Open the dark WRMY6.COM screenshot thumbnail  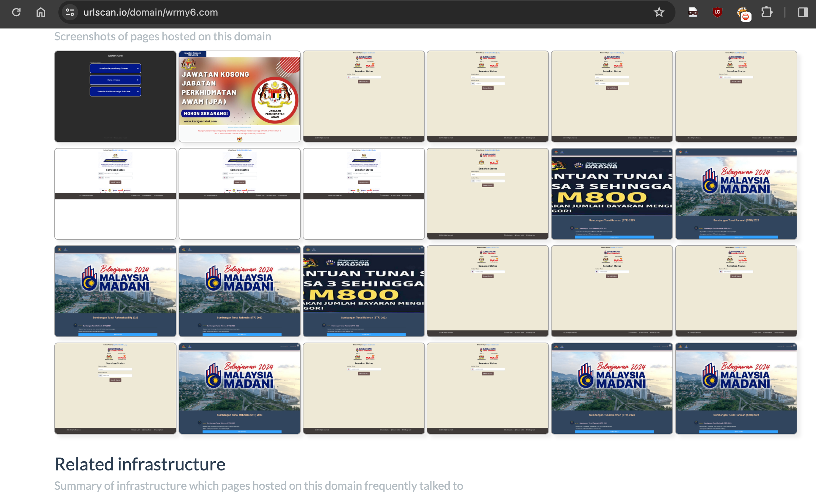coord(115,96)
